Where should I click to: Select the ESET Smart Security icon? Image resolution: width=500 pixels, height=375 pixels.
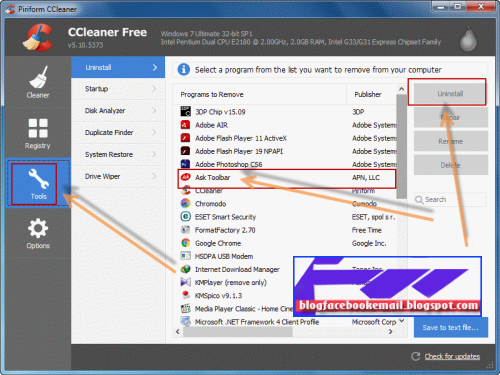pos(185,216)
